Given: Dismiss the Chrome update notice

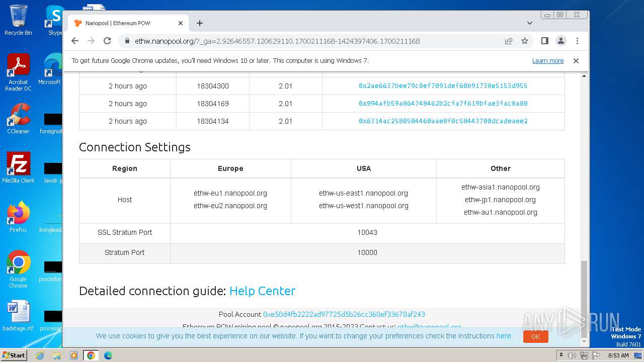Looking at the screenshot, I should 576,61.
